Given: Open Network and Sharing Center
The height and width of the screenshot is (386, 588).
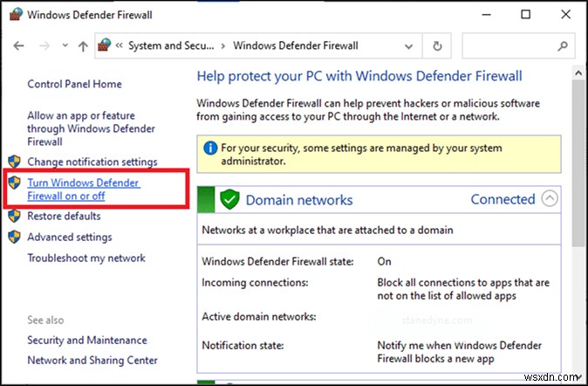Looking at the screenshot, I should click(92, 360).
